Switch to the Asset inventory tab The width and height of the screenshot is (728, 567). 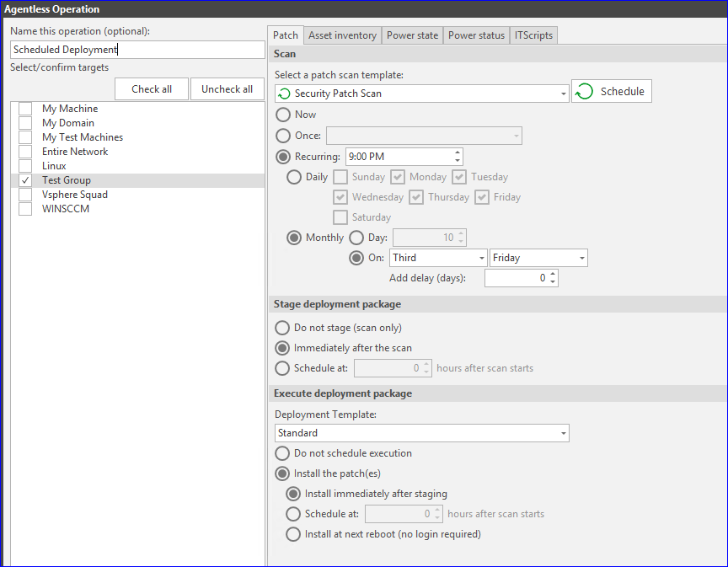pos(341,35)
